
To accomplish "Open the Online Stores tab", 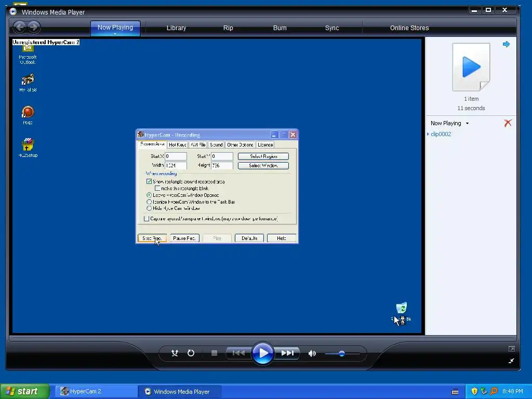I will 409,28.
